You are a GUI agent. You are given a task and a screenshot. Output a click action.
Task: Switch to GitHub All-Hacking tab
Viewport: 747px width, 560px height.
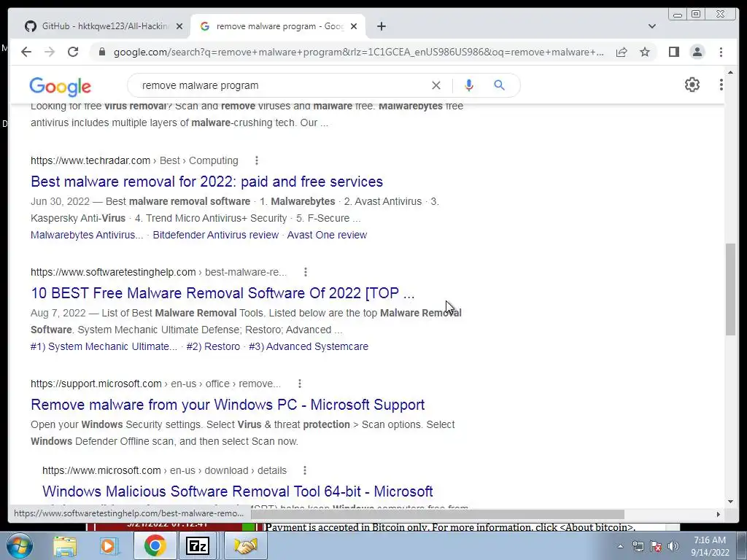coord(100,26)
